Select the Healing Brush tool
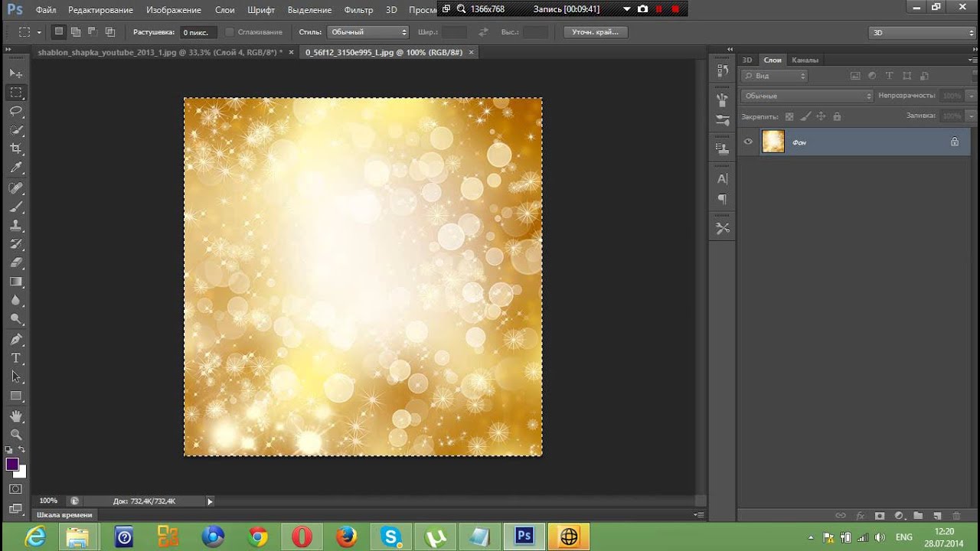Screen dimensions: 980x551 click(16, 187)
